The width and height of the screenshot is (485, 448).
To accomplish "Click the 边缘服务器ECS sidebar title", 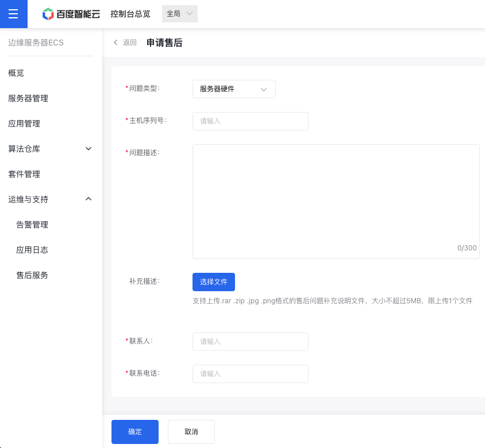I will pos(36,43).
